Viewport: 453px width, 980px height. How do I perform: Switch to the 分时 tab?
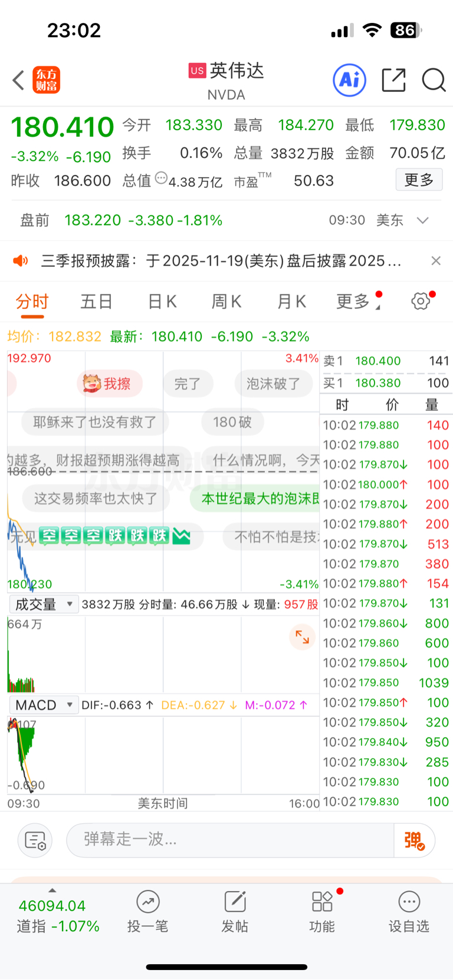[x=32, y=302]
